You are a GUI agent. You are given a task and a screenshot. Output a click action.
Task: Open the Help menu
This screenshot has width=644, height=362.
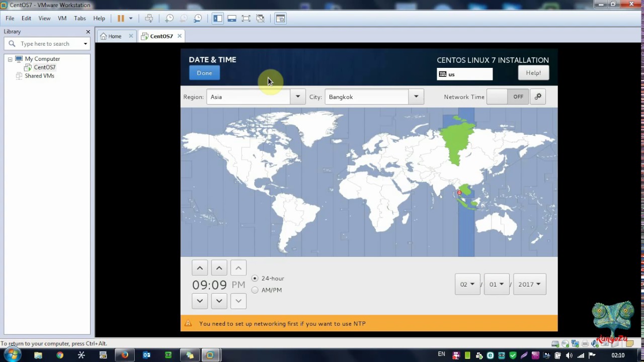[x=99, y=18]
